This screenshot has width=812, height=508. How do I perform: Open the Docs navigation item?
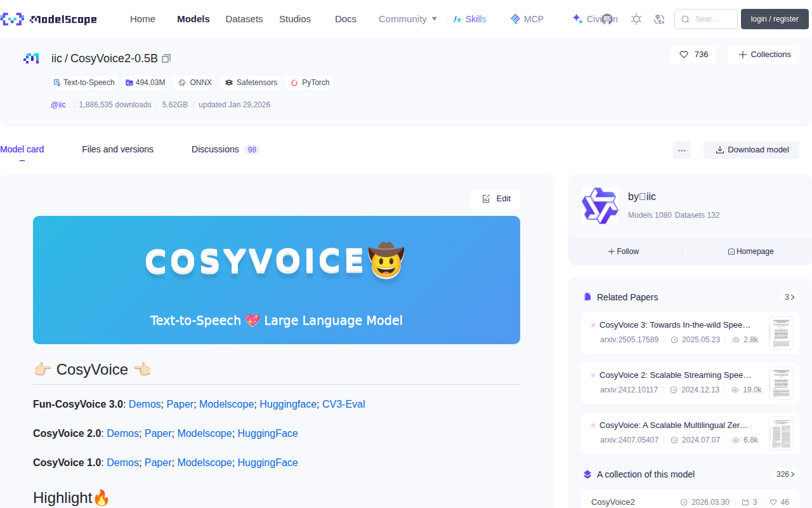coord(346,19)
